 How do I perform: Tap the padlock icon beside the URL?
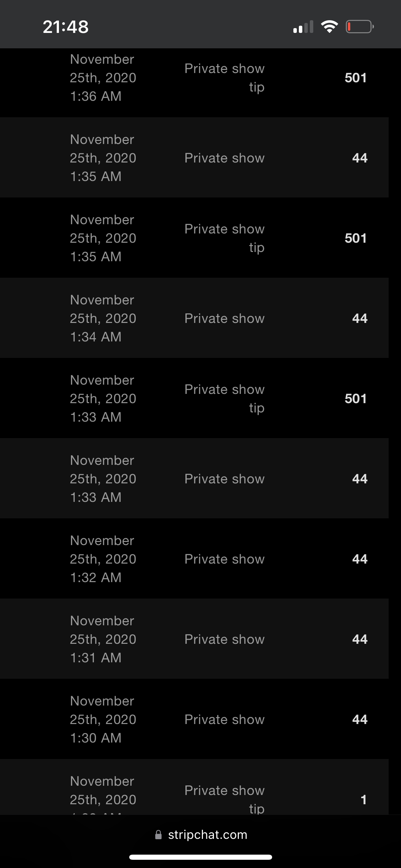[158, 835]
